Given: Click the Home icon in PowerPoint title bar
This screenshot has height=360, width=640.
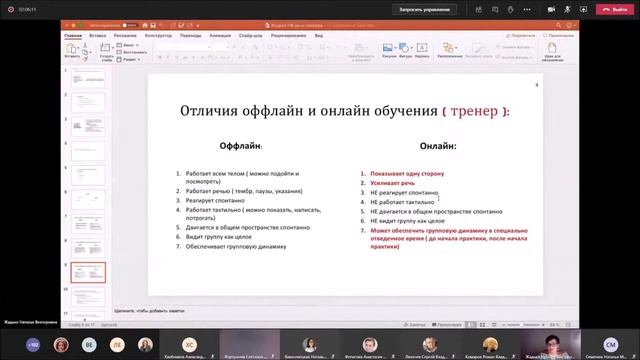Looking at the screenshot, I should point(145,25).
